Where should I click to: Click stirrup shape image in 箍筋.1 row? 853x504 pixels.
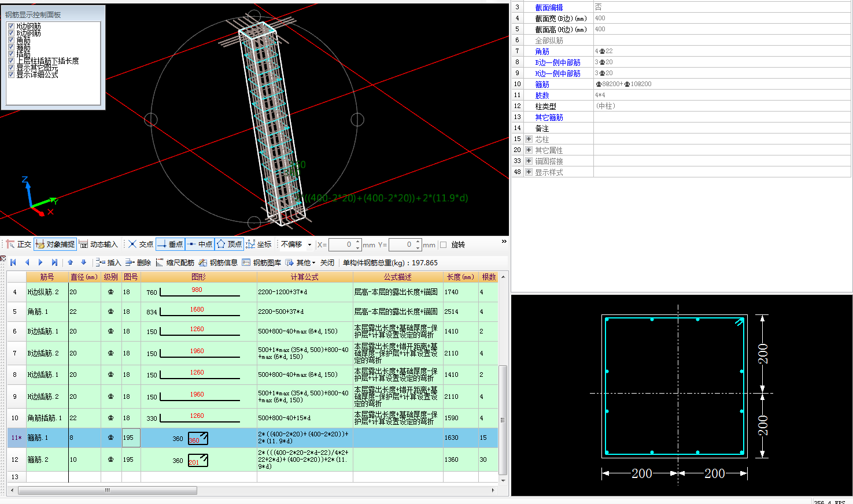pyautogui.click(x=198, y=438)
